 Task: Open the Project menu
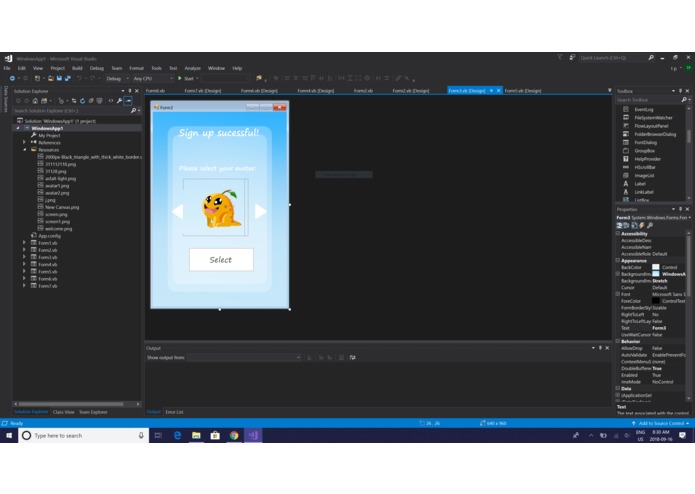point(58,68)
